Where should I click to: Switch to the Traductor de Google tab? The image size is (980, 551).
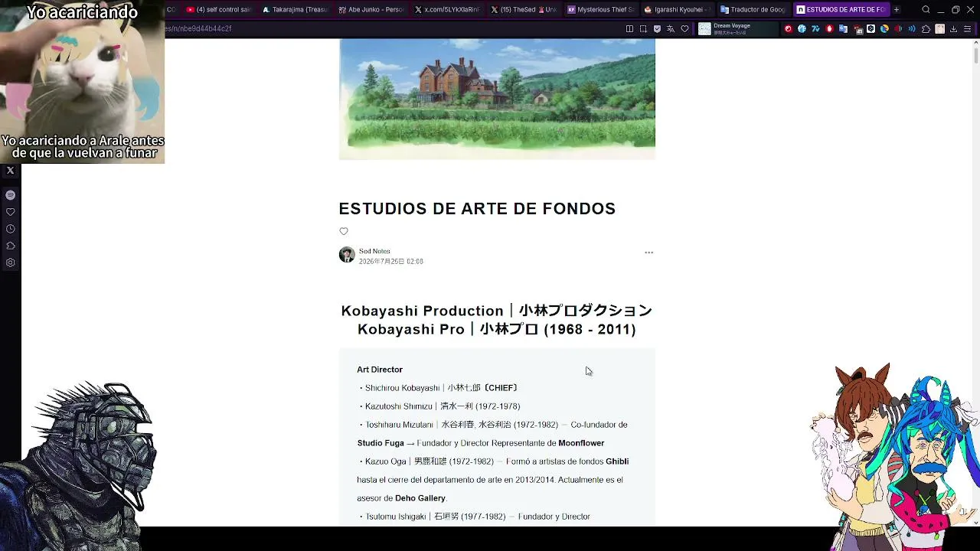click(753, 10)
